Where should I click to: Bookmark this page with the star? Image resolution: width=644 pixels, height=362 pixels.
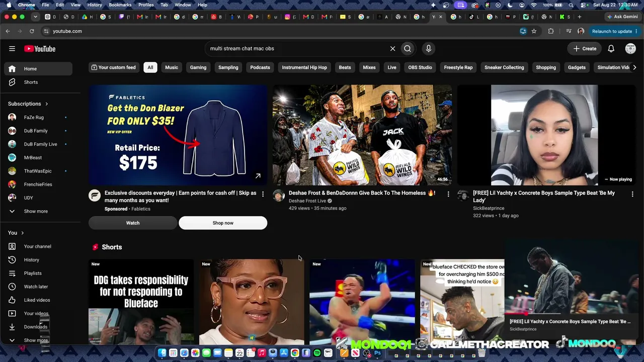point(534,31)
